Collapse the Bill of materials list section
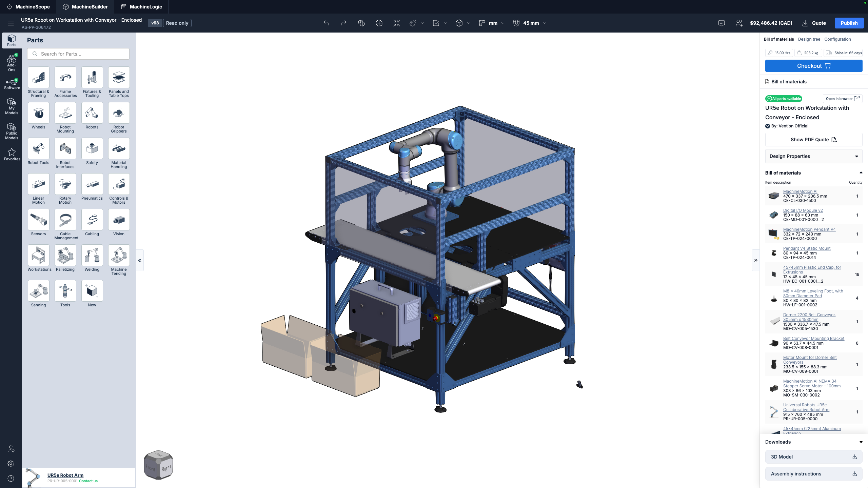Screen dimensions: 868x488 861,172
